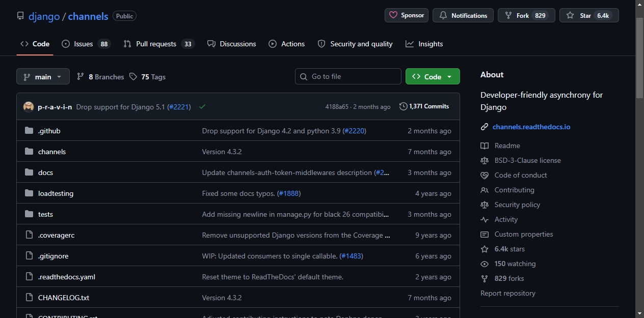Open the Pull requests tab
Image resolution: width=644 pixels, height=318 pixels.
[x=159, y=44]
